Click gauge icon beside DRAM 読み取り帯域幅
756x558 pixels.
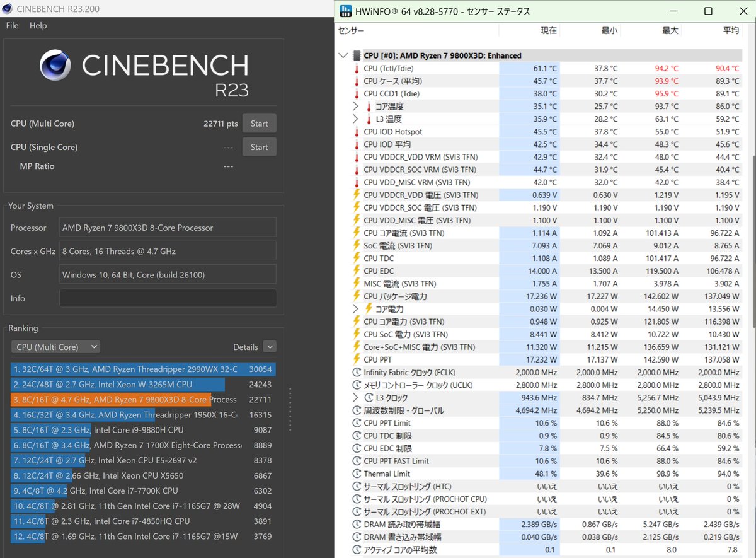[357, 524]
